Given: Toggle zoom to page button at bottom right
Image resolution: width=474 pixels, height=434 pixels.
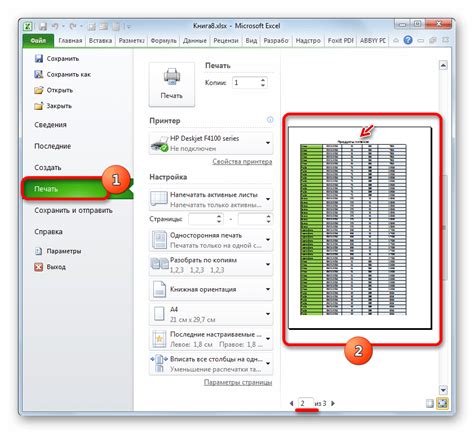Looking at the screenshot, I should click(x=442, y=404).
